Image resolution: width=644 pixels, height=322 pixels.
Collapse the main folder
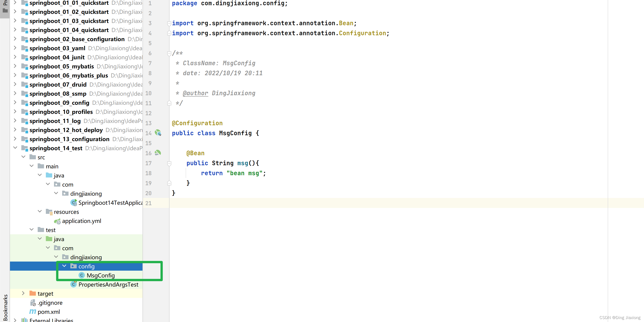(x=32, y=166)
